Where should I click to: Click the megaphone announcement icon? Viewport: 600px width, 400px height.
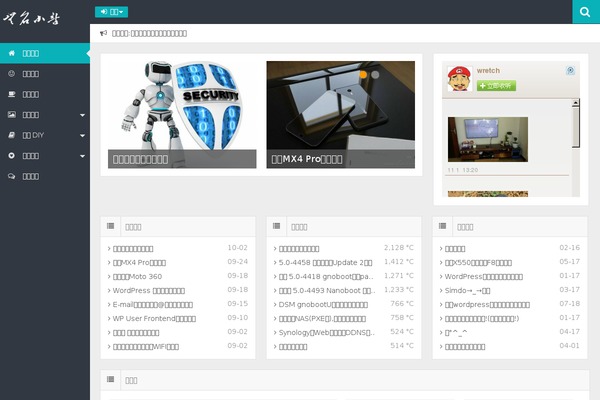(103, 33)
